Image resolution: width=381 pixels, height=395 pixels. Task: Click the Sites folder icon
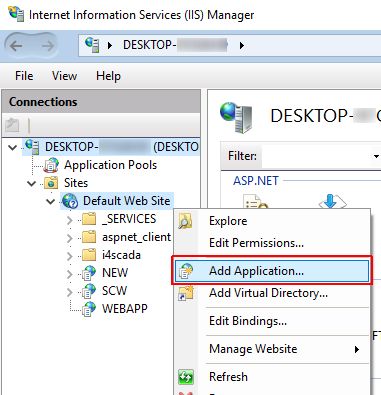tap(51, 183)
